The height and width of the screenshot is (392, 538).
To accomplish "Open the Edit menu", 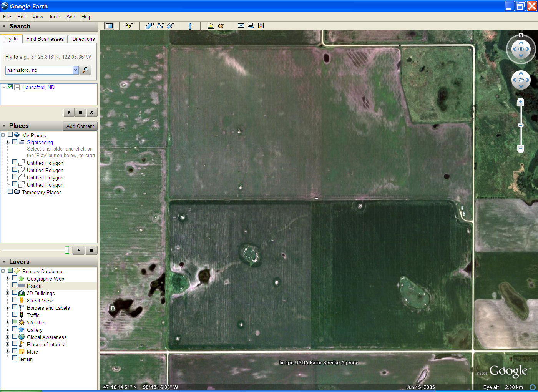I will click(x=22, y=17).
